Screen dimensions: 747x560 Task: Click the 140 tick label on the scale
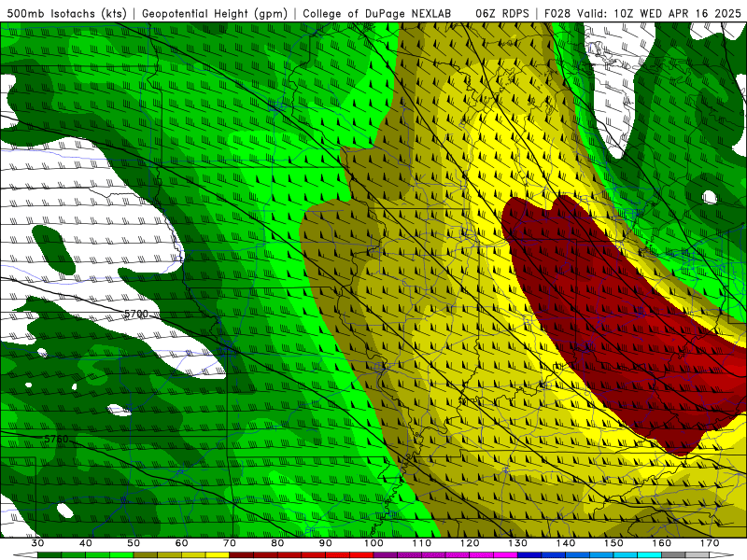(566, 543)
